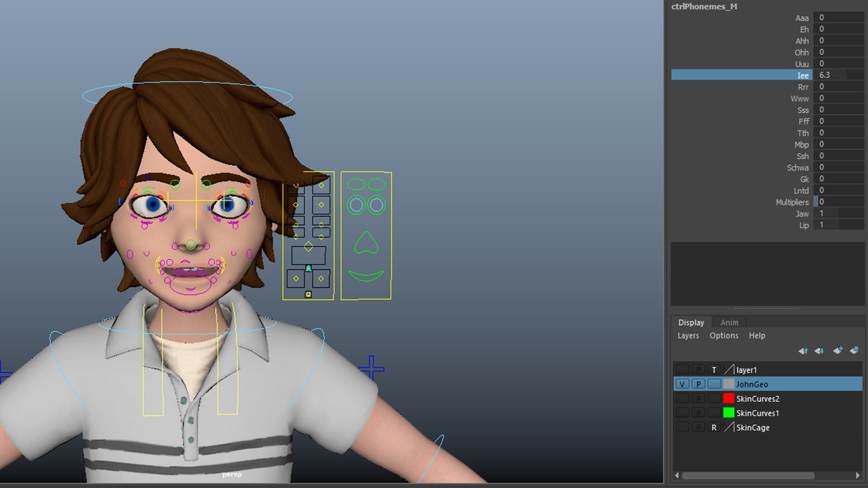The width and height of the screenshot is (868, 488).
Task: Toggle T display type of layer1
Action: [x=714, y=370]
